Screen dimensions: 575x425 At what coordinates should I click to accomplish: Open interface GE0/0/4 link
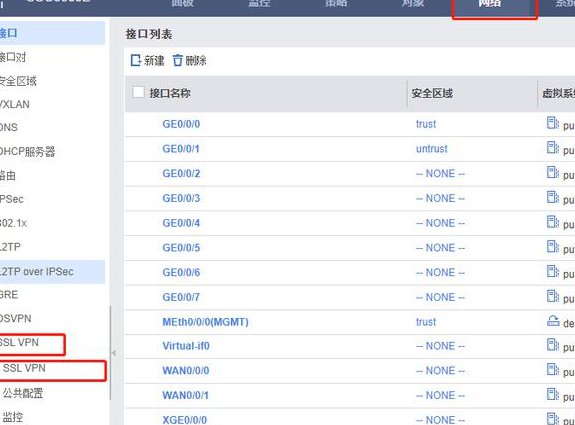pyautogui.click(x=181, y=223)
